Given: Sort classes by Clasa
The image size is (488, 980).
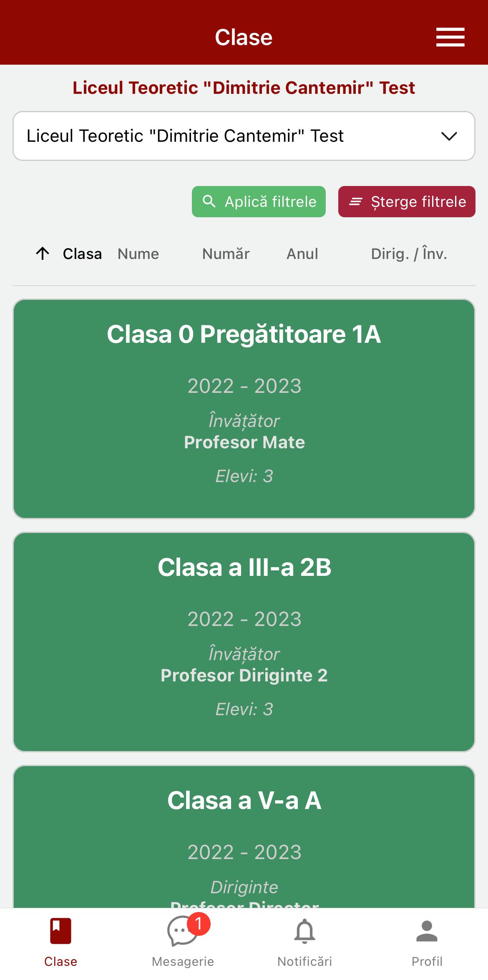Looking at the screenshot, I should [x=82, y=254].
